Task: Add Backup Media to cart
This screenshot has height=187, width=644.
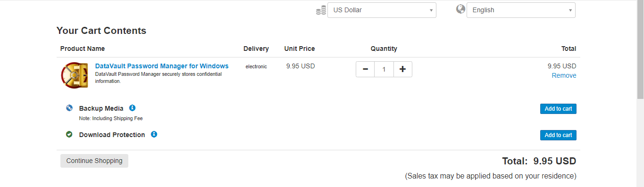Action: click(558, 109)
